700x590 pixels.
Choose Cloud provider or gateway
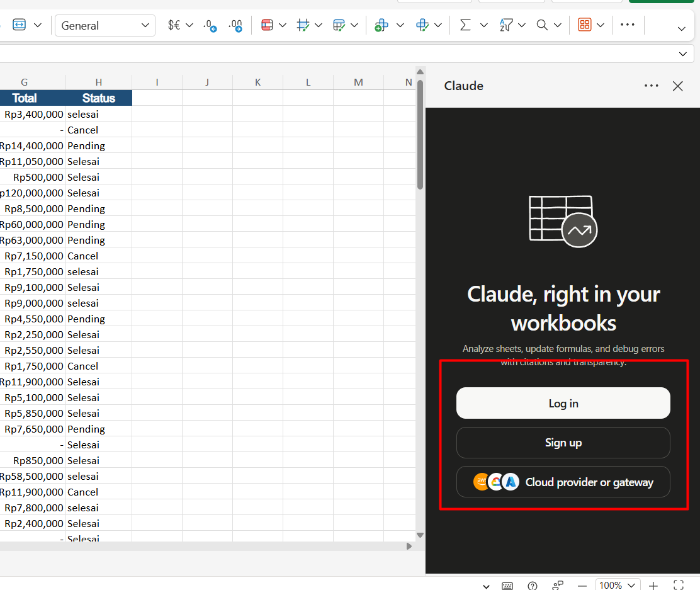[563, 482]
